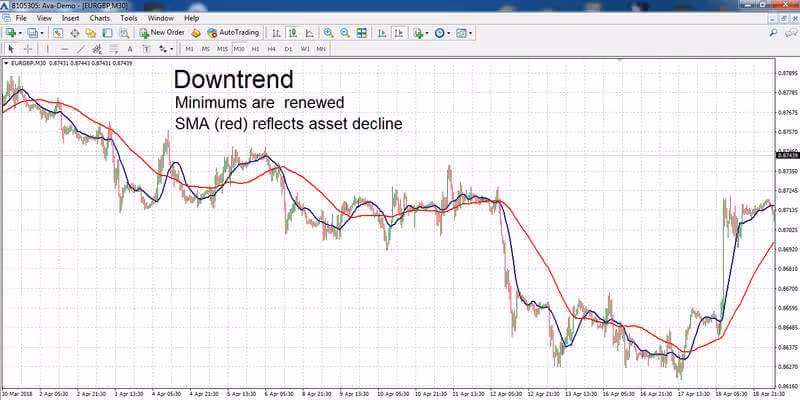
Task: Expand the indicators list dropdown arrow
Action: point(427,33)
